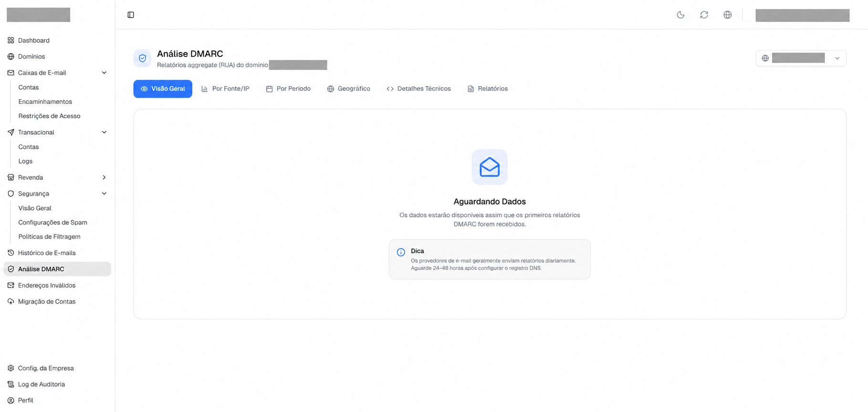This screenshot has width=868, height=412.
Task: Open Visão Geral under Segurança
Action: tap(35, 208)
